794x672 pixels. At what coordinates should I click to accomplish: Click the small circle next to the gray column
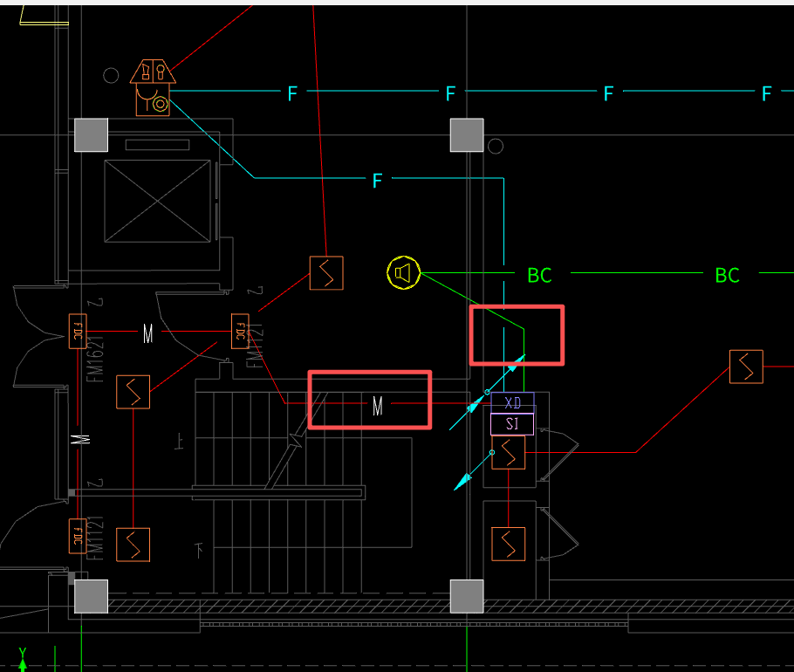(x=496, y=147)
